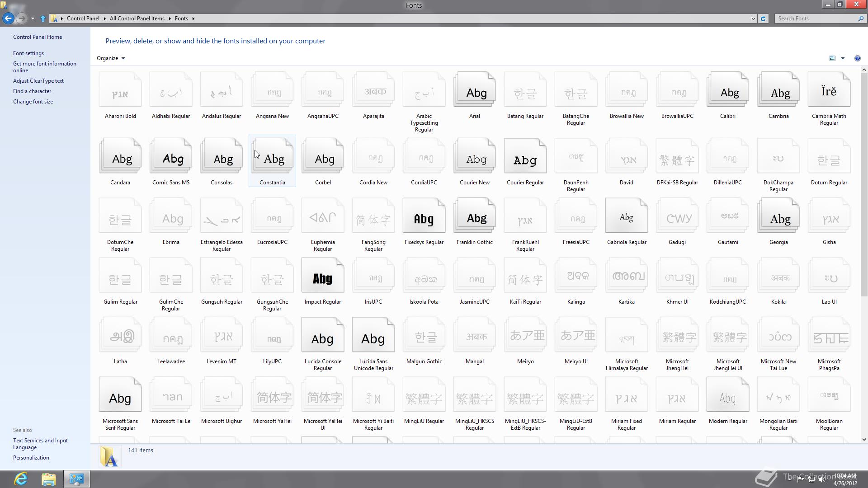Screen dimensions: 868x488
Task: Click the scrollbar up arrow
Action: (864, 70)
